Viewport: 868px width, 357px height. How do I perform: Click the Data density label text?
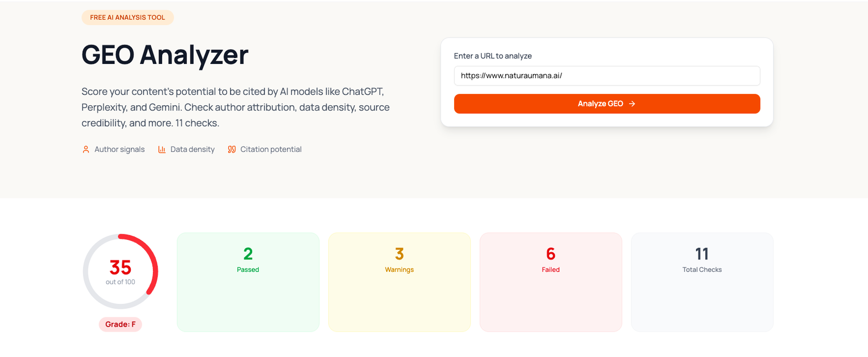coord(193,149)
